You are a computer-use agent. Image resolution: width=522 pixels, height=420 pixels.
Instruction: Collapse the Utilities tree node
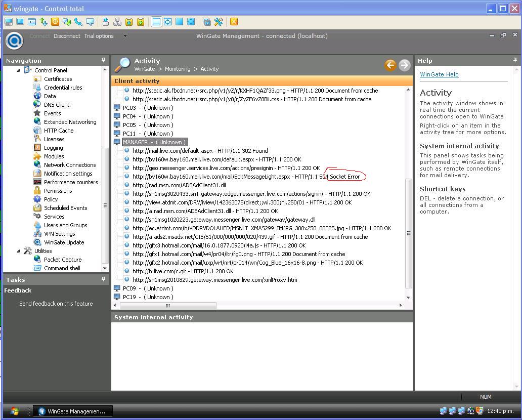click(x=18, y=251)
